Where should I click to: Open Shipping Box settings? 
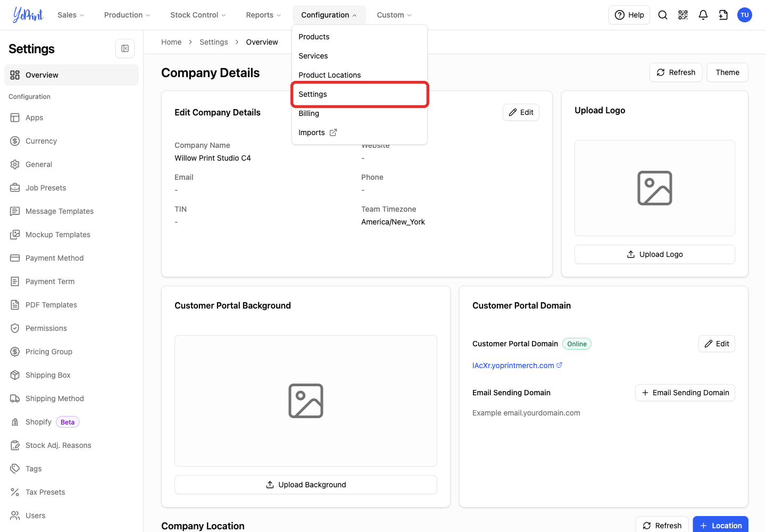click(71, 375)
